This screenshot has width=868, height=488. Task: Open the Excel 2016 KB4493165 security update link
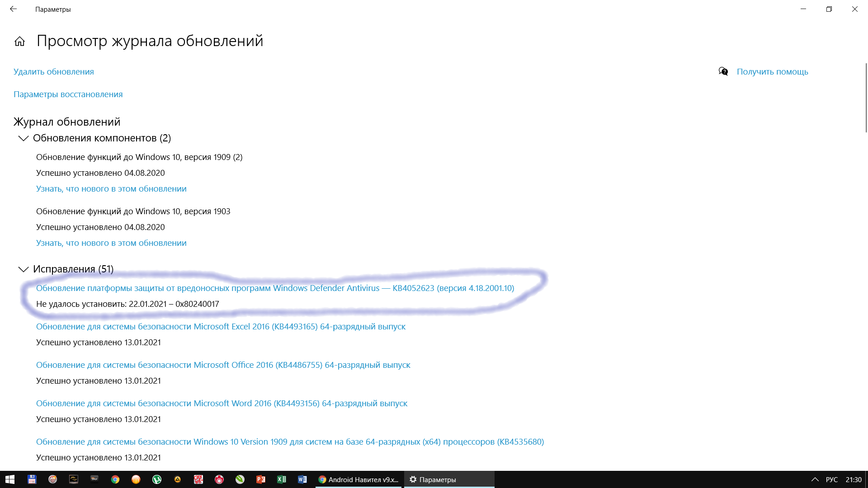point(221,327)
